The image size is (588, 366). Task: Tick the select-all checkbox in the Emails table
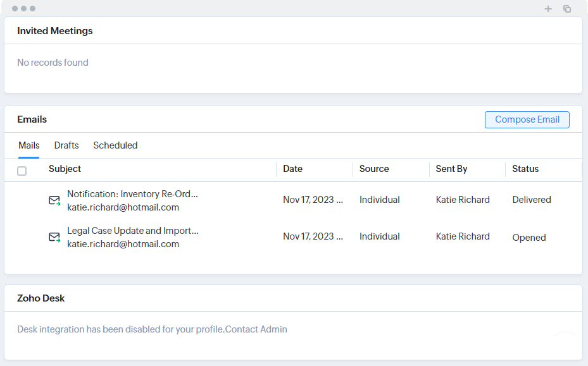click(x=22, y=171)
